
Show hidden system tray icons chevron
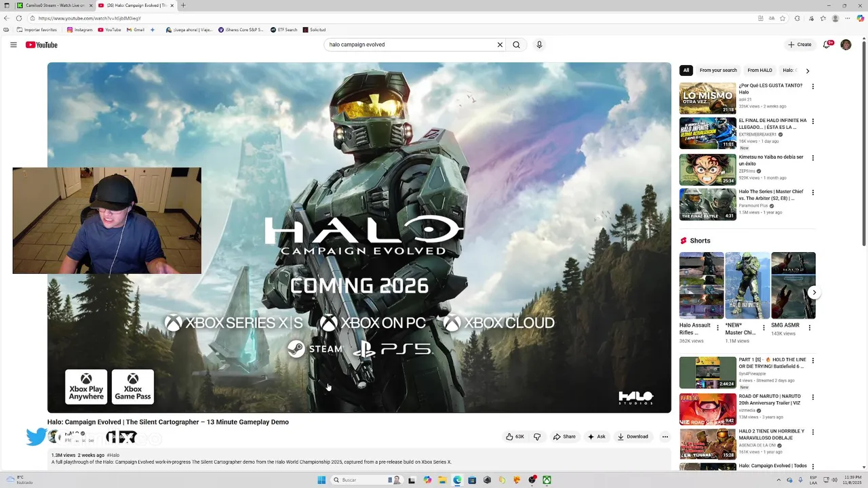[x=778, y=480]
